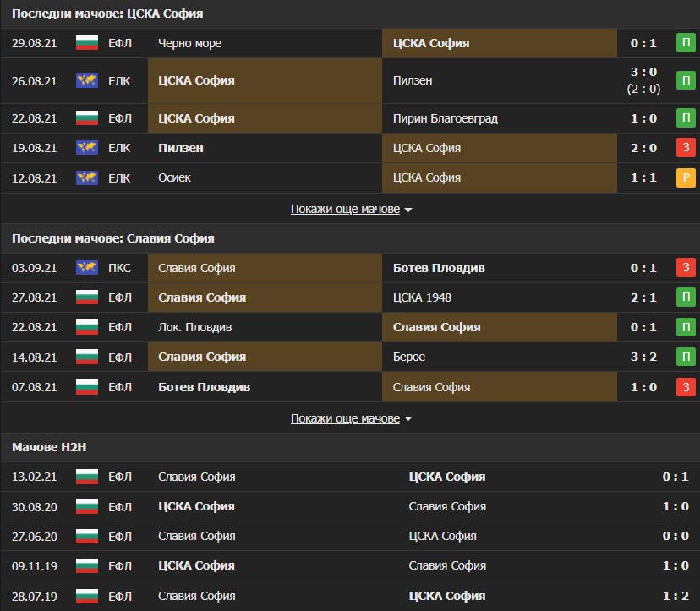Image resolution: width=700 pixels, height=611 pixels.
Task: Click the 2 : 1 score of ЦСКА 1948 match
Action: (643, 297)
